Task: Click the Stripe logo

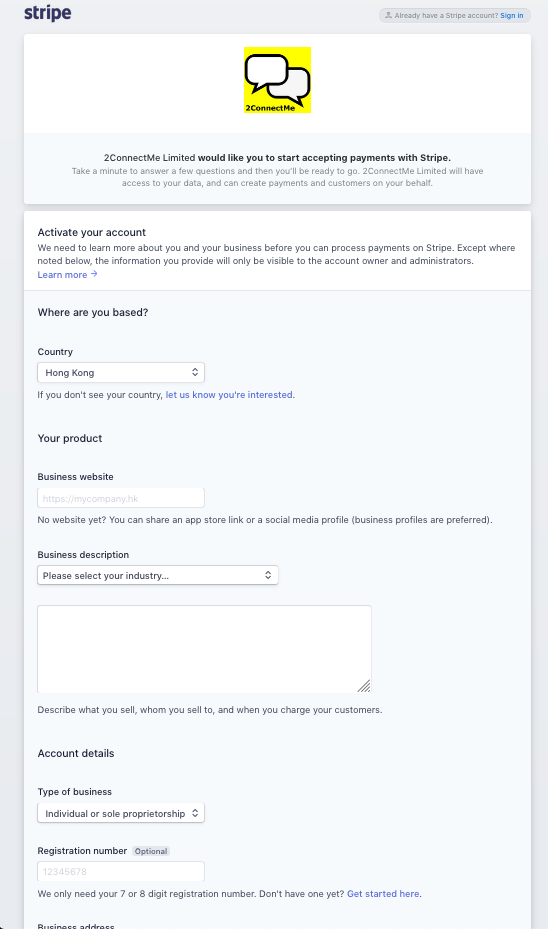Action: pyautogui.click(x=47, y=13)
